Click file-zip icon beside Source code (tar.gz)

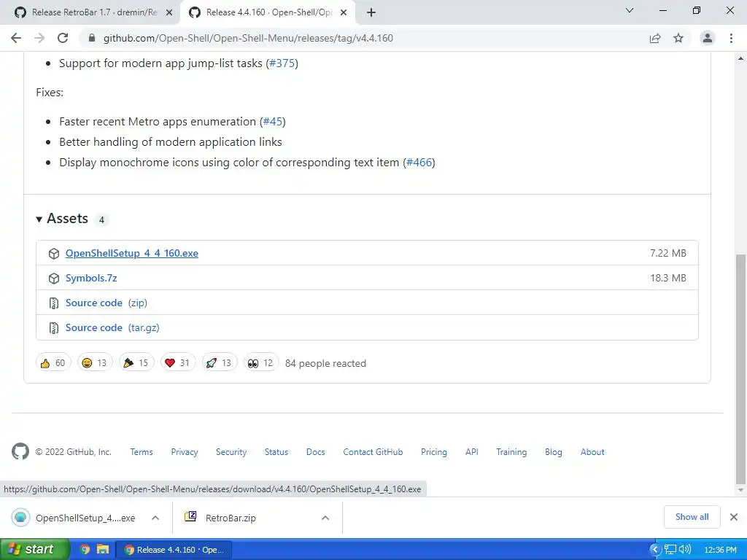click(54, 328)
